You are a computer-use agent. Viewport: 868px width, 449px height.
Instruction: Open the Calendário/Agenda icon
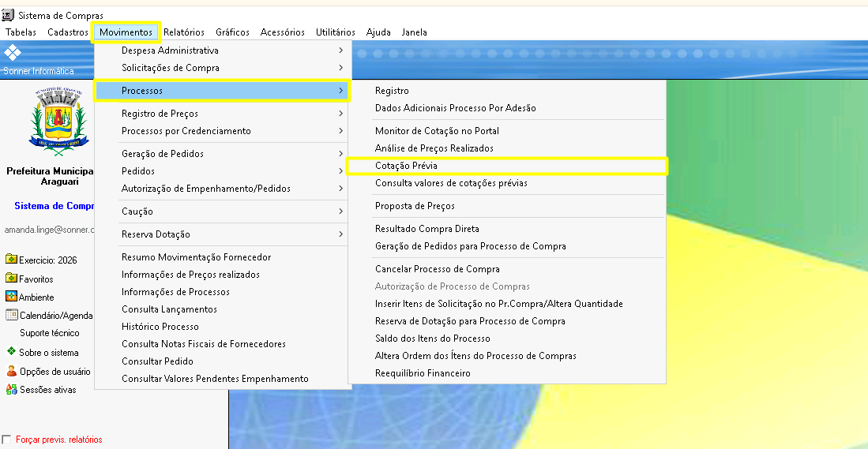click(11, 316)
